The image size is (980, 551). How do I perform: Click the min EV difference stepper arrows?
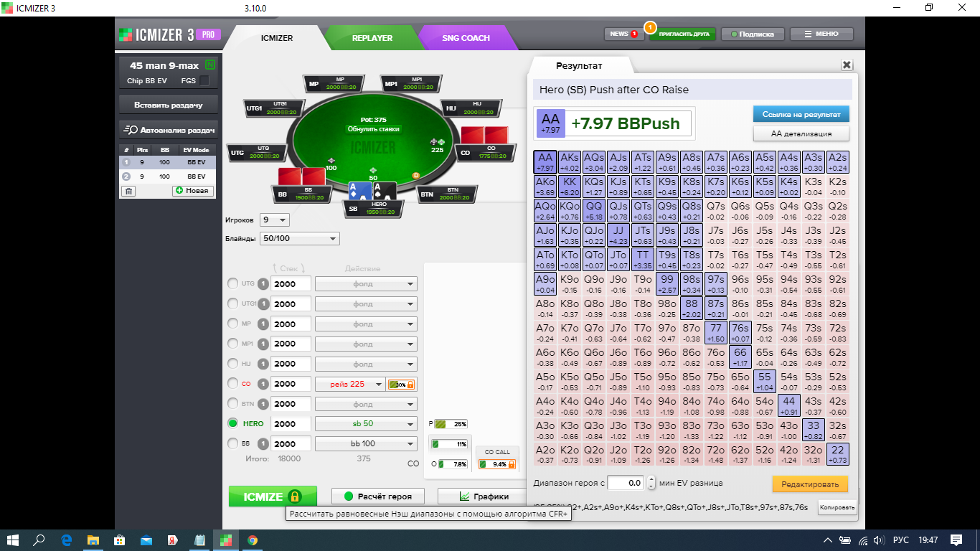point(651,483)
